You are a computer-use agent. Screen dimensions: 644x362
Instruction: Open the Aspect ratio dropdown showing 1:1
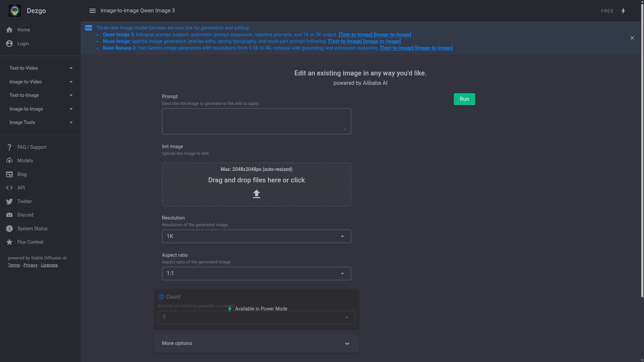[257, 274]
